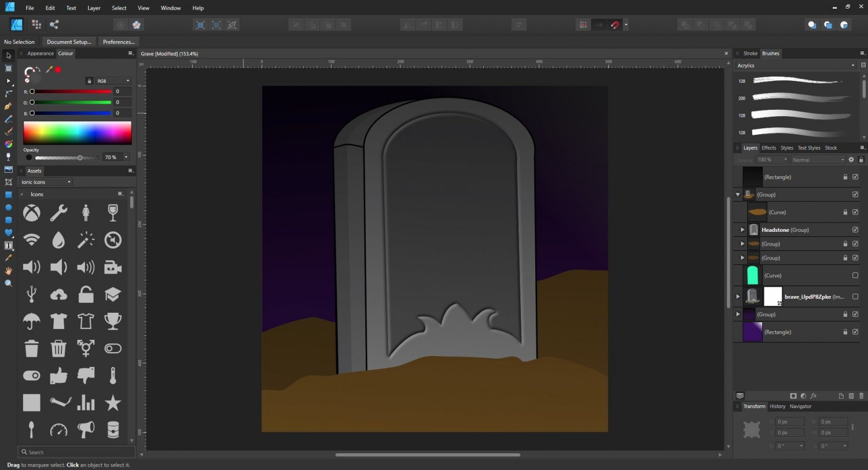Click the Document Setup button
This screenshot has width=868, height=470.
click(68, 42)
